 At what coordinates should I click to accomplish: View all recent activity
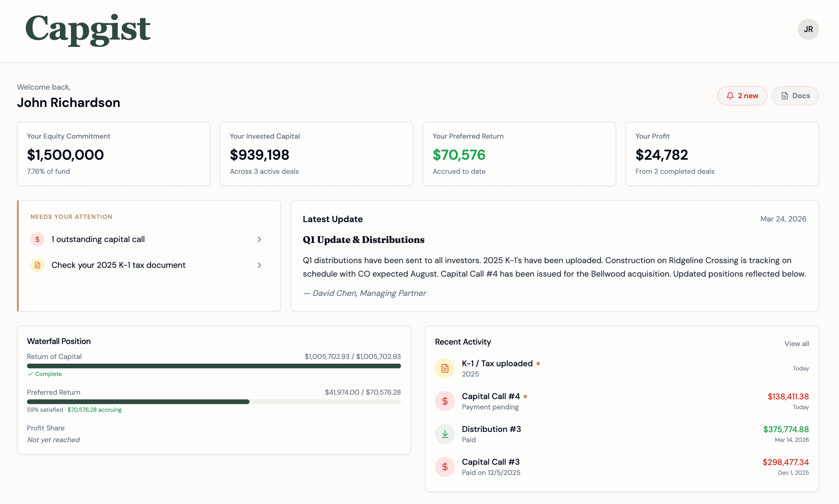click(796, 343)
